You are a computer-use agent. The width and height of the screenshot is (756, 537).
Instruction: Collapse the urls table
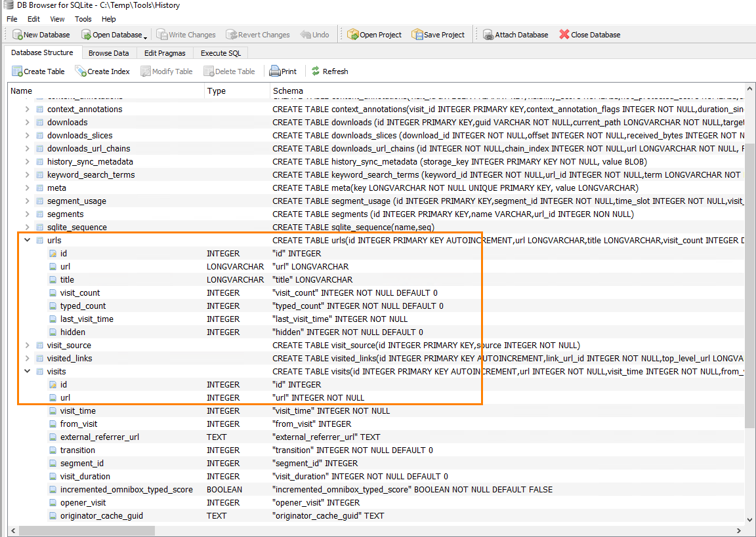coord(28,241)
